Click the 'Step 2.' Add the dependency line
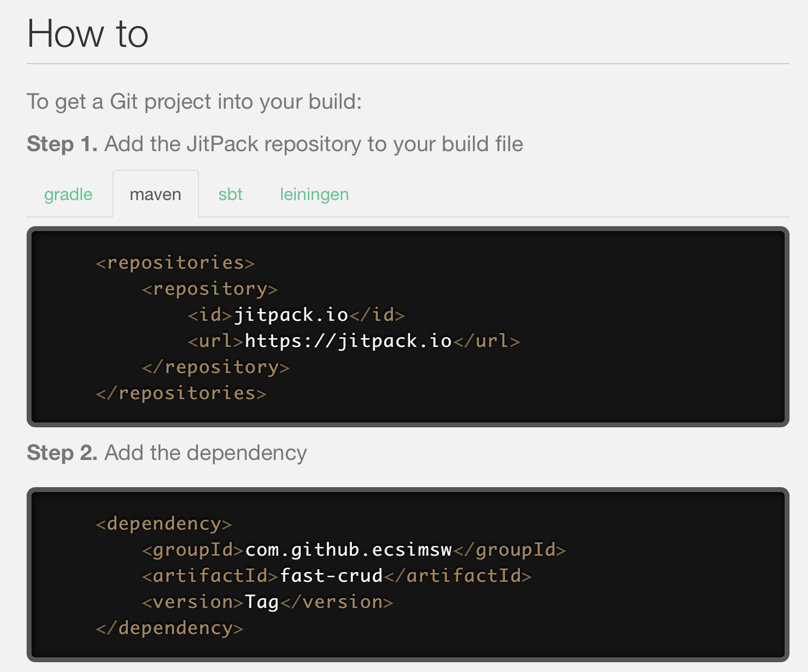The width and height of the screenshot is (808, 672). point(167,453)
